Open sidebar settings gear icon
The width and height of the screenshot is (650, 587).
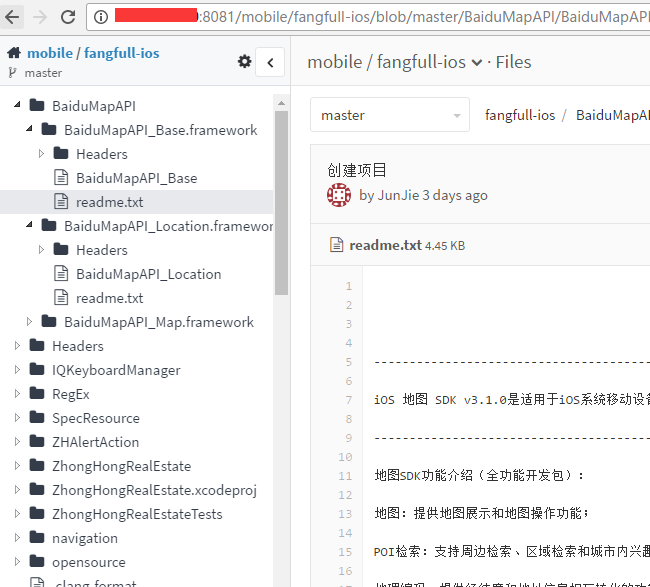click(244, 61)
